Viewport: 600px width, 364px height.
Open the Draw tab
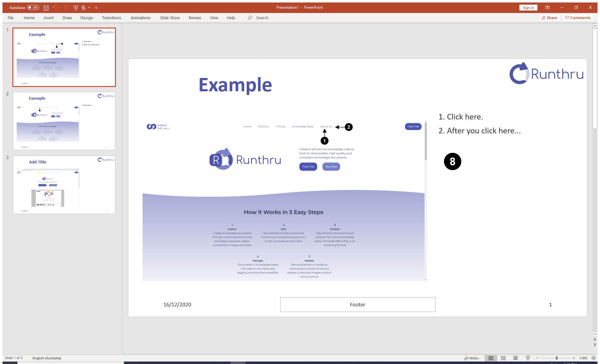tap(67, 18)
